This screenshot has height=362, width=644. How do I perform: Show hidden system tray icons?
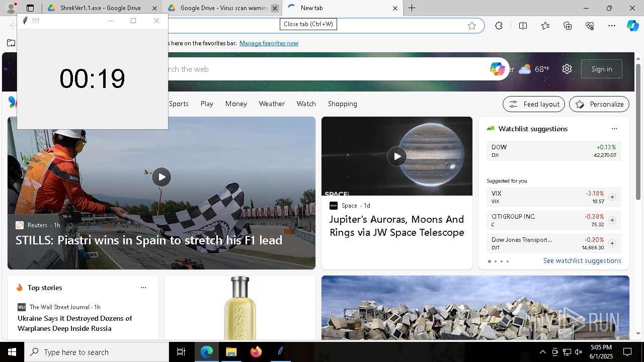[542, 352]
